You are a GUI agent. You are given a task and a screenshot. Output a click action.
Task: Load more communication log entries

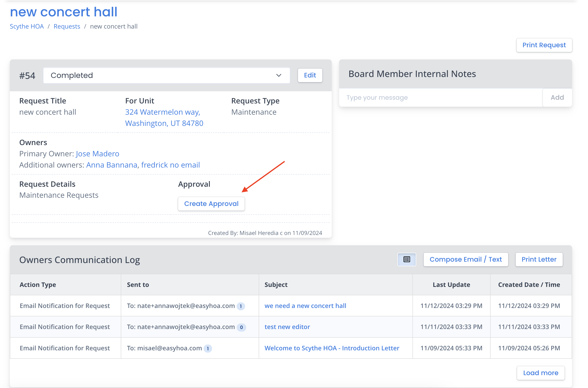[540, 373]
